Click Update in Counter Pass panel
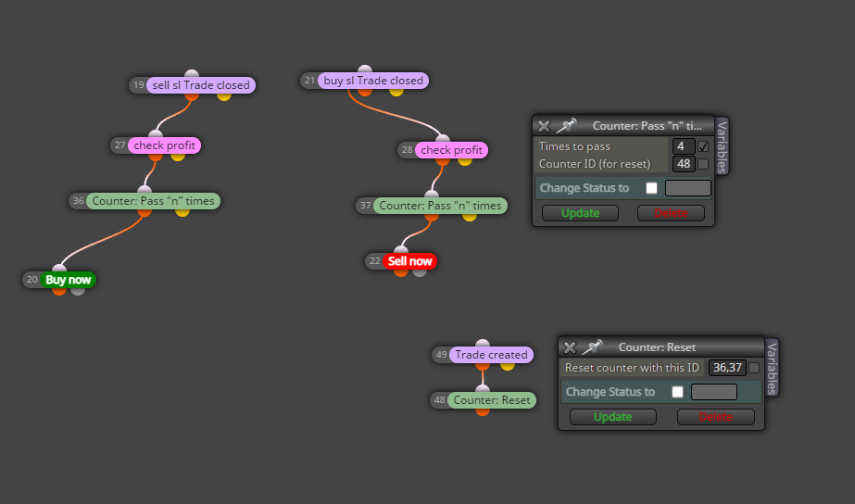The image size is (855, 504). (580, 213)
